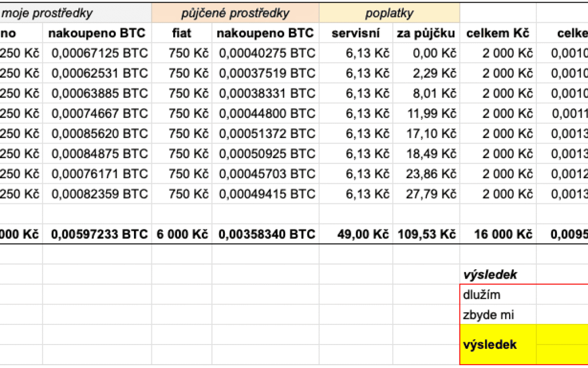Click the "za půjčku" column header

coord(426,33)
